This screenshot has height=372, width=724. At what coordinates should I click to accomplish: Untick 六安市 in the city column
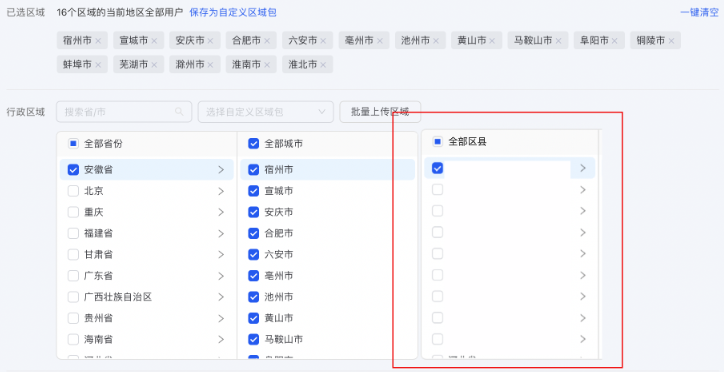tap(253, 255)
